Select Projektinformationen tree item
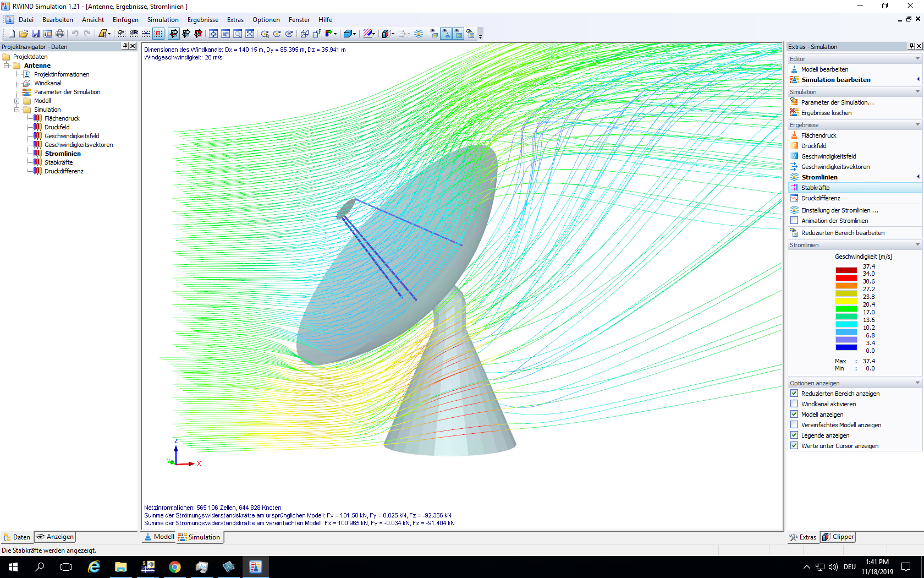This screenshot has height=578, width=924. [x=62, y=74]
